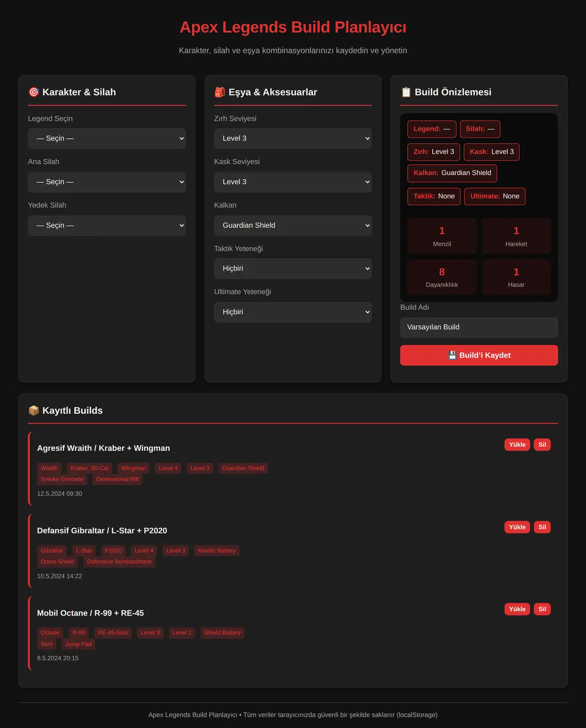This screenshot has height=728, width=586.
Task: Click the Stim tag
Action: (47, 644)
